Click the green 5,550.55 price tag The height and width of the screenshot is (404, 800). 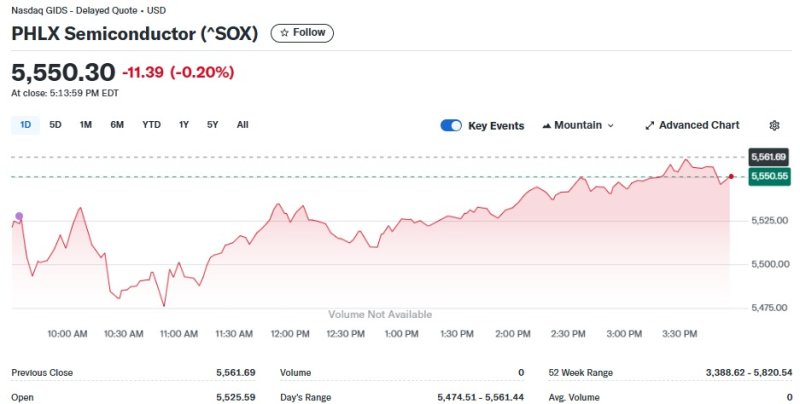(x=768, y=176)
